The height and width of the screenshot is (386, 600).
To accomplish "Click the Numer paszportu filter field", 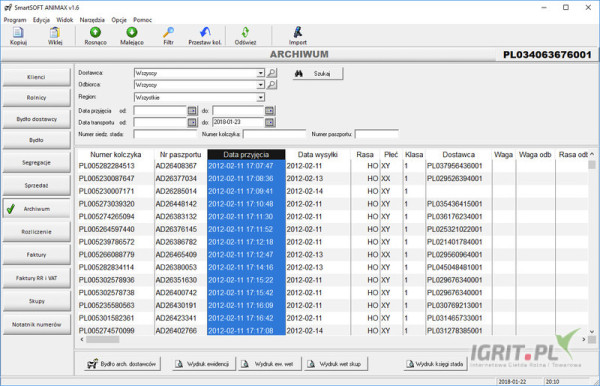I will [x=376, y=134].
